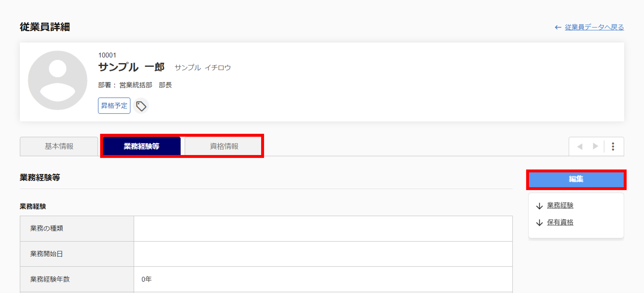The width and height of the screenshot is (644, 293).
Task: Click down arrow icon next to 保有資格
Action: point(539,223)
